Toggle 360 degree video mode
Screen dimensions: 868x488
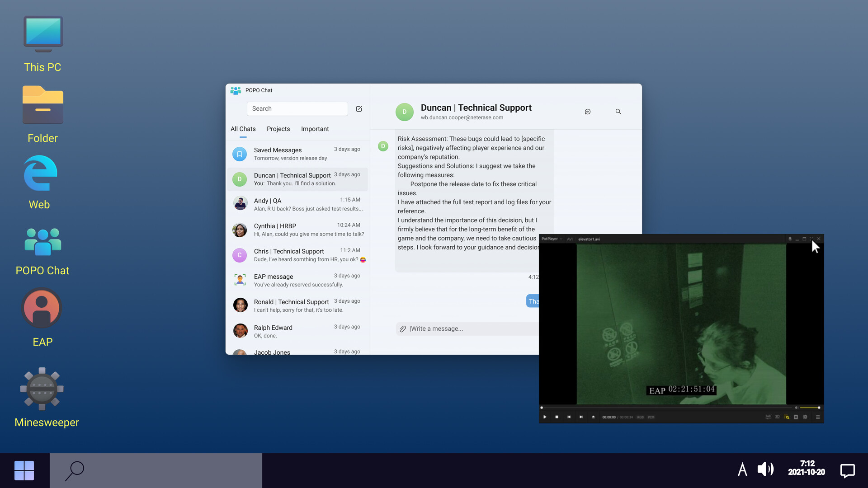click(x=768, y=417)
